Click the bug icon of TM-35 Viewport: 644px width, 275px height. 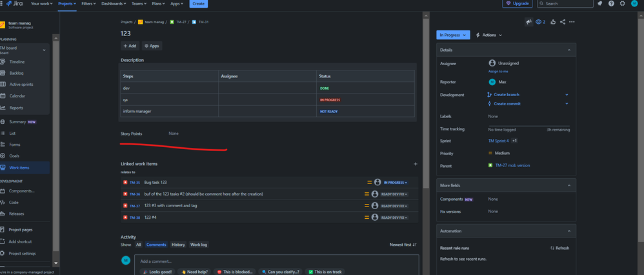[125, 183]
